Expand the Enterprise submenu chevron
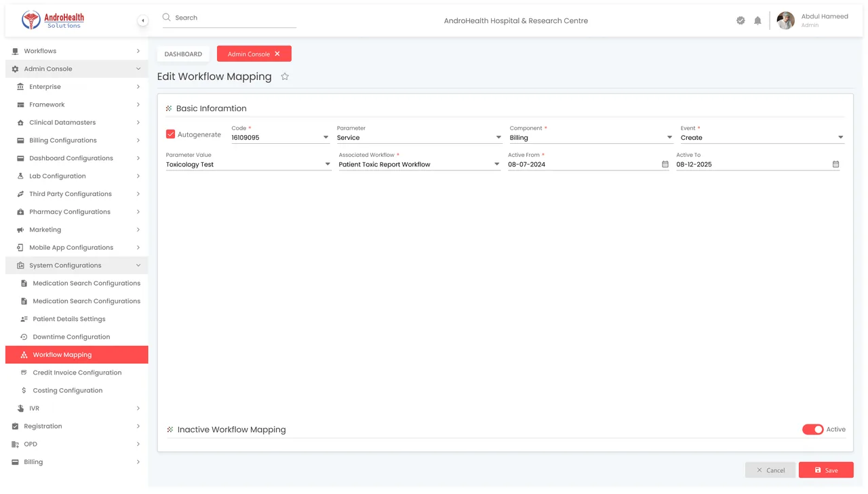Viewport: 868px width, 494px height. coord(138,87)
